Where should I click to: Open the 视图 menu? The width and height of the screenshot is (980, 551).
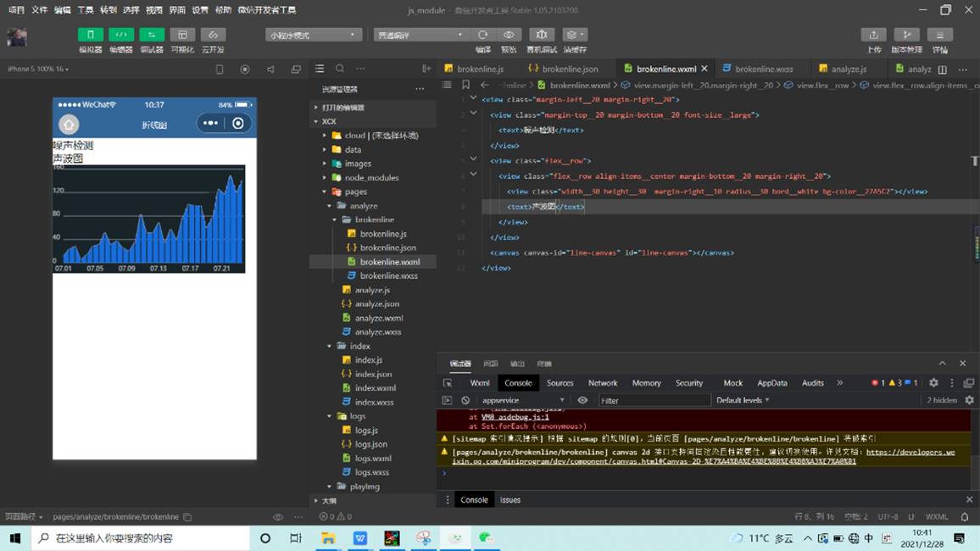pyautogui.click(x=154, y=10)
